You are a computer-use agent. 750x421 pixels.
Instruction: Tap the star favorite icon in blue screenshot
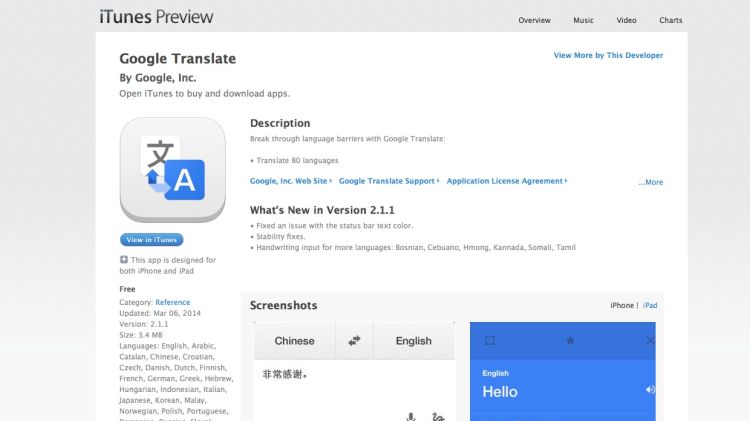[570, 341]
